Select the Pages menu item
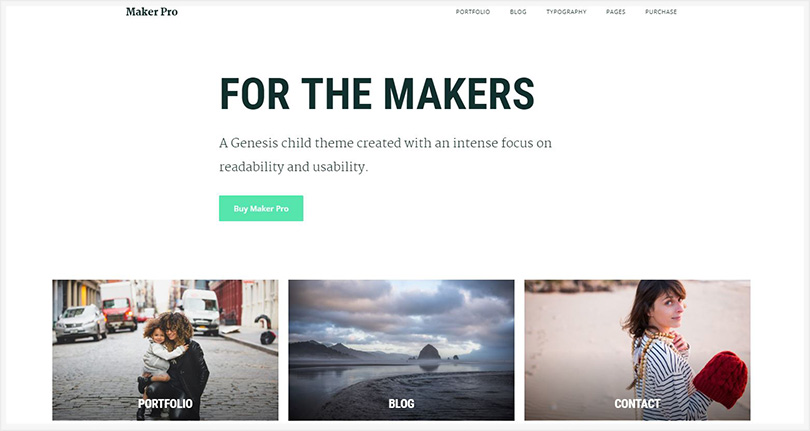The image size is (810, 431). [x=616, y=12]
